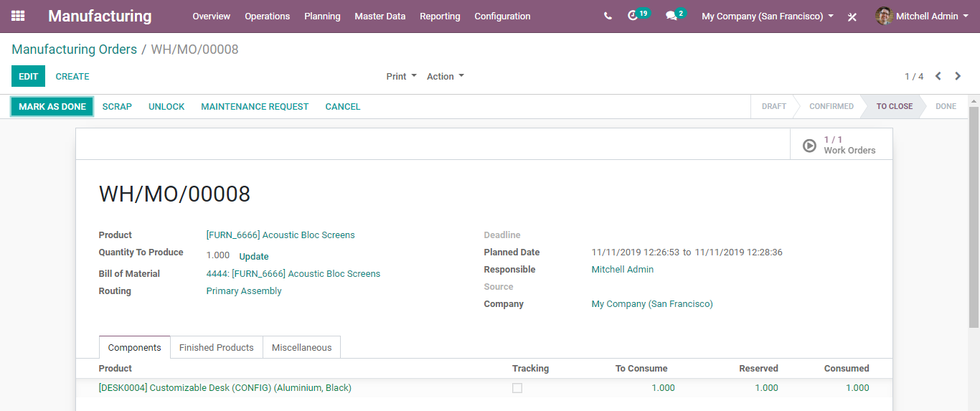
Task: Open the apps grid menu icon
Action: click(x=18, y=16)
